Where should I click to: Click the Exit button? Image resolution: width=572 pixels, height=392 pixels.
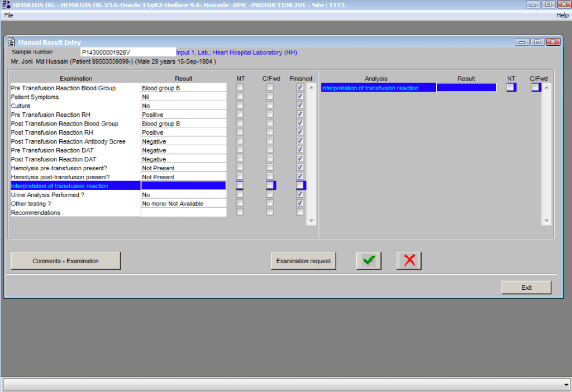[x=526, y=288]
